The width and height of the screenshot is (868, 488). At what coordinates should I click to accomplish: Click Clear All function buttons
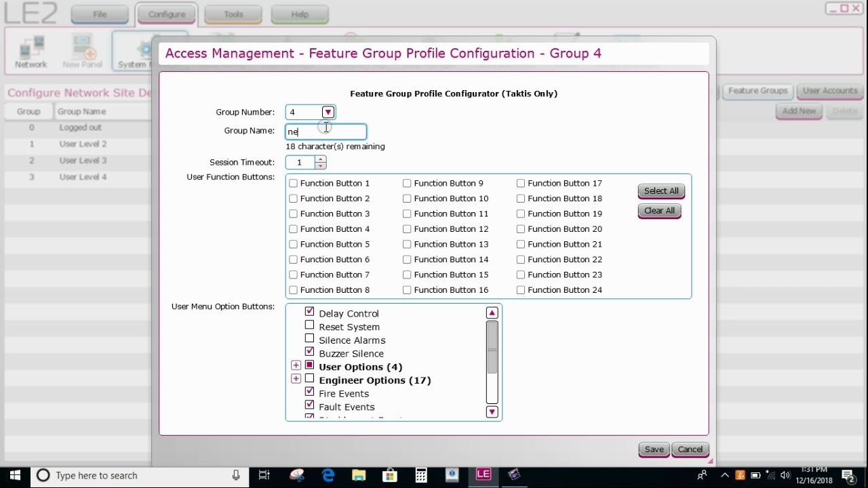[659, 211]
